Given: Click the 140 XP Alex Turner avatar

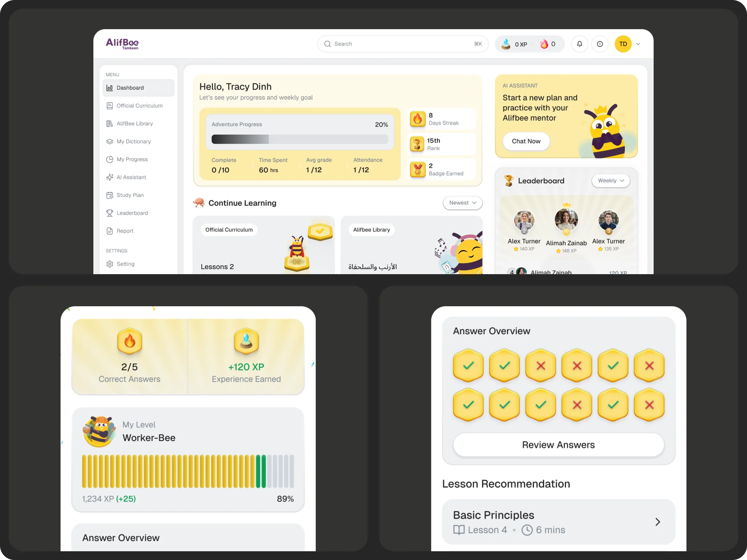Looking at the screenshot, I should click(x=524, y=221).
